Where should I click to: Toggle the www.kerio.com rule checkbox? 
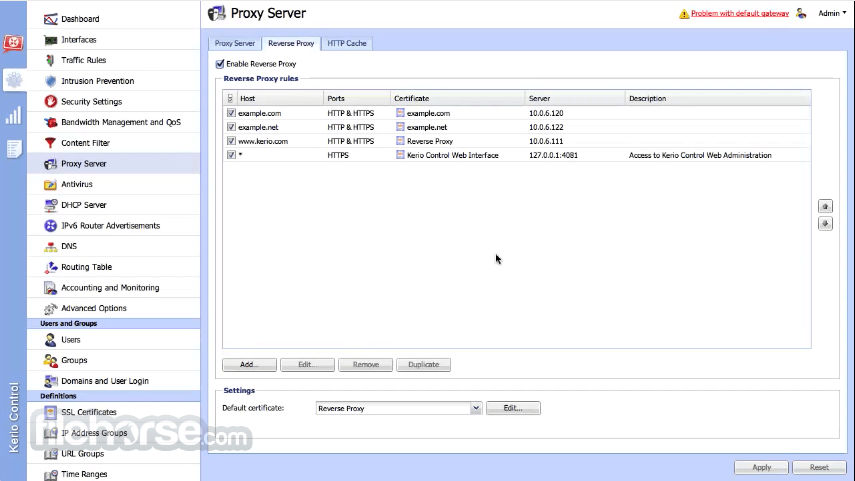231,141
